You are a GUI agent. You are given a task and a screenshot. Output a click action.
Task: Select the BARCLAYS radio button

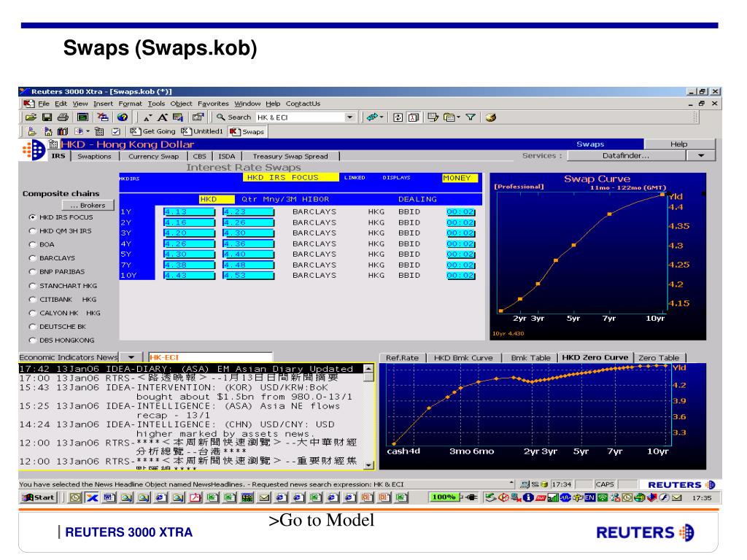32,258
